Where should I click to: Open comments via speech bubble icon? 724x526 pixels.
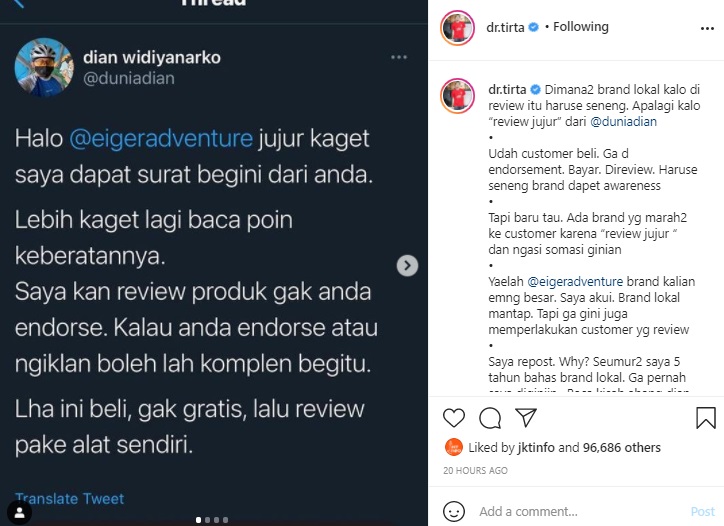click(490, 418)
